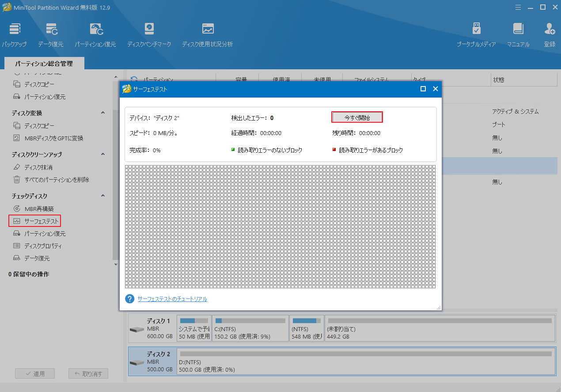
Task: Open ディスク使用状況分析 tool
Action: [x=207, y=35]
